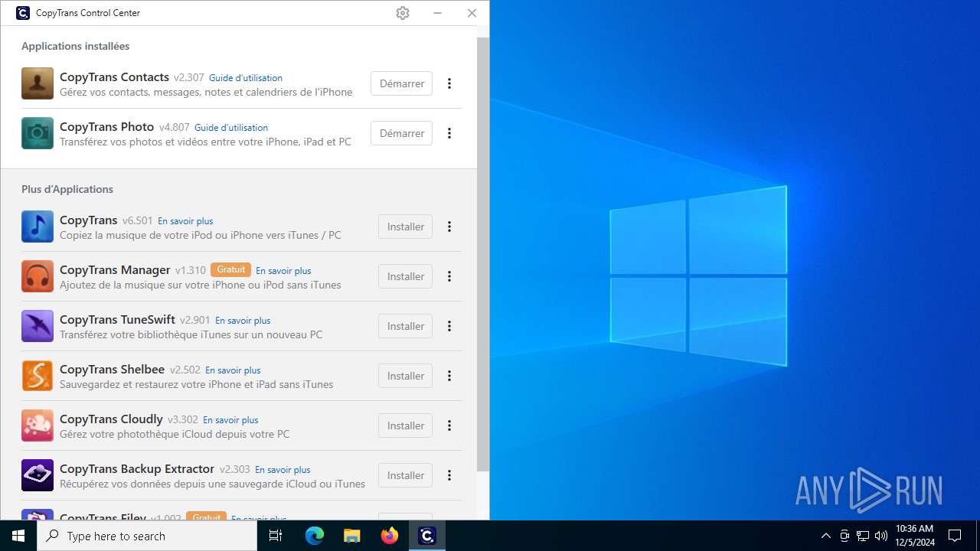Install CopyTrans Backup Extractor
Image resolution: width=980 pixels, height=551 pixels.
(405, 475)
